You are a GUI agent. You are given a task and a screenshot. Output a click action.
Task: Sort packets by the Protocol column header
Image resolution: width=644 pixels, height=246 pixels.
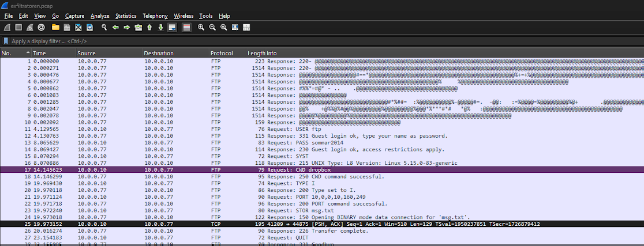pos(227,54)
